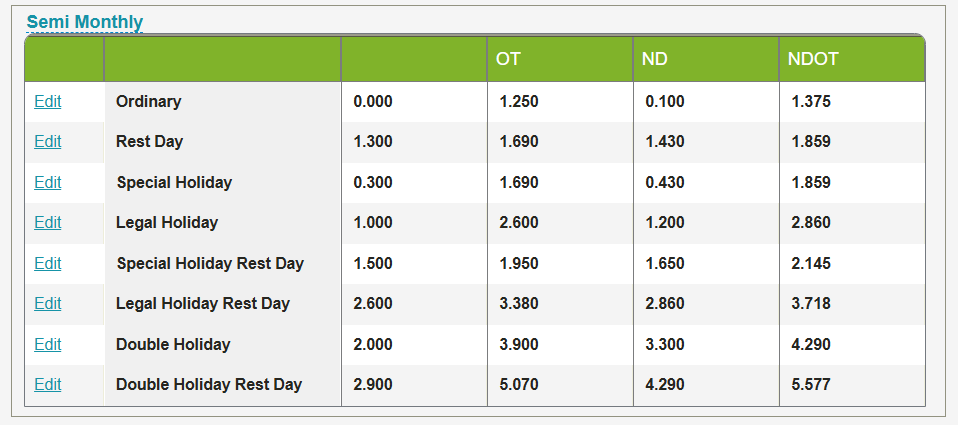Click Legal Holiday NDOT value 2.860
Image resolution: width=958 pixels, height=425 pixels.
[x=811, y=223]
